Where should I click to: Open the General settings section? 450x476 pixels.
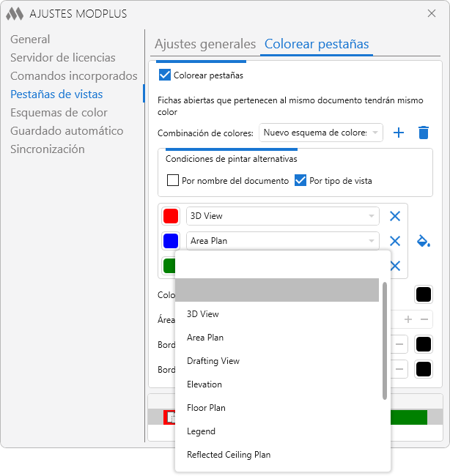tap(30, 40)
